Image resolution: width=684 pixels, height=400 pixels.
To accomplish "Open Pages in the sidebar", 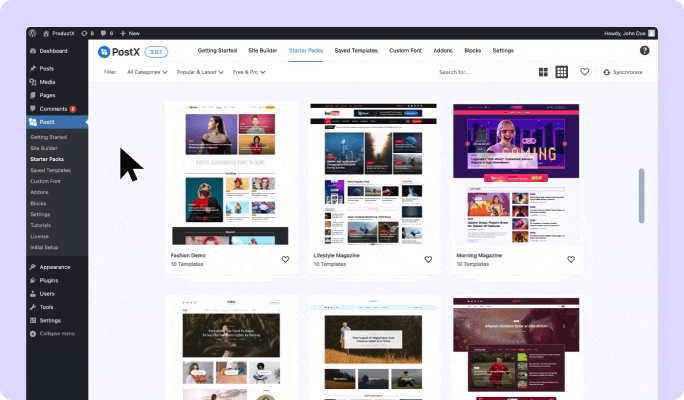I will pos(57,95).
